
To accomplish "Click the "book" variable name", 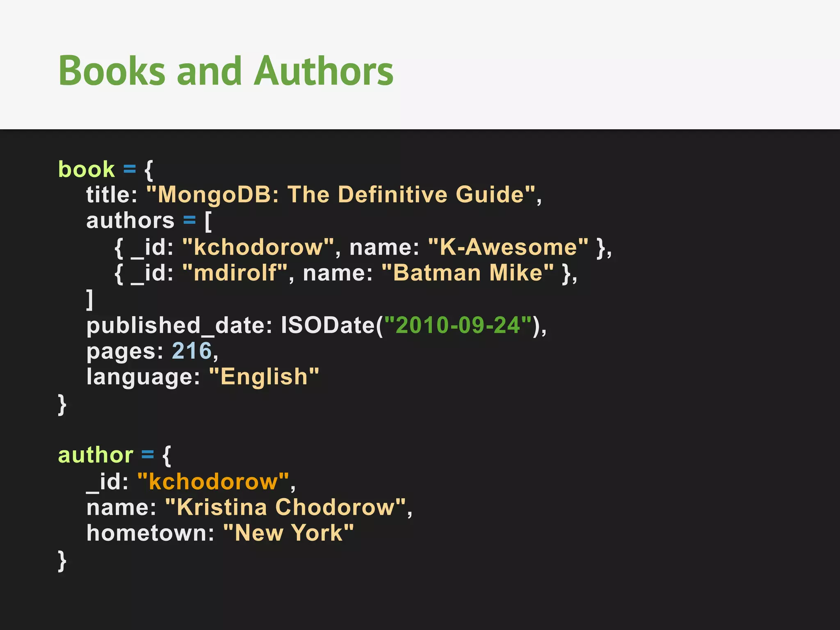I will (87, 169).
